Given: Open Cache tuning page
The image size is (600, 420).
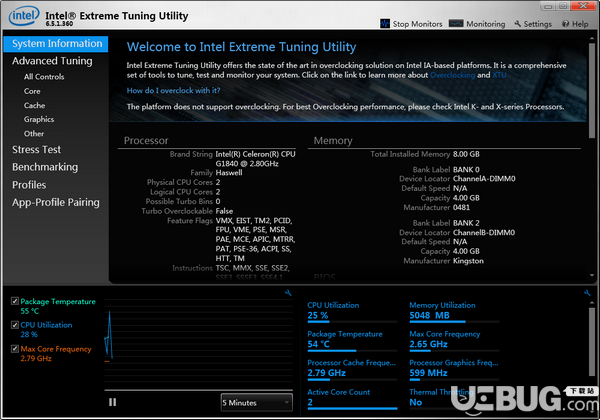Looking at the screenshot, I should 34,106.
